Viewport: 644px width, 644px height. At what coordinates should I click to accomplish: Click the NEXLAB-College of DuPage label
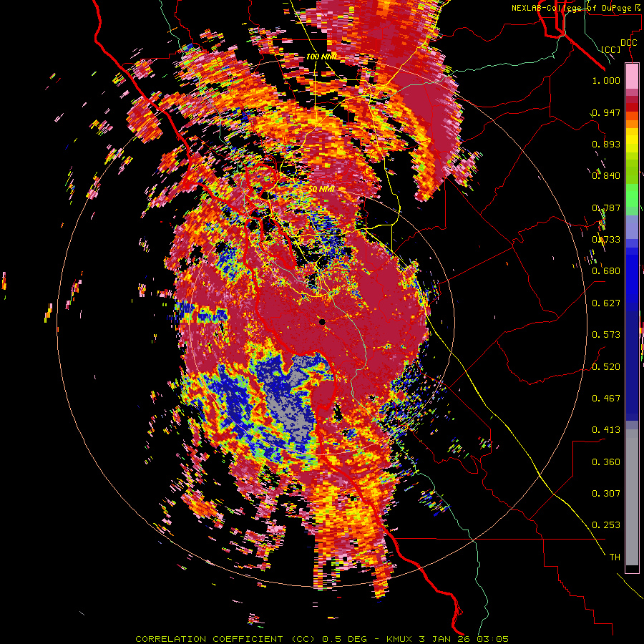(x=575, y=8)
